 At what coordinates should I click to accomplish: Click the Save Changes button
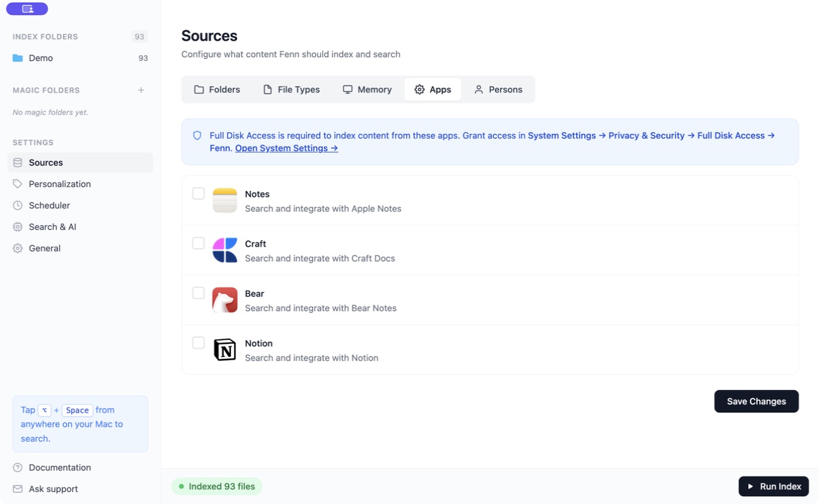(x=756, y=401)
